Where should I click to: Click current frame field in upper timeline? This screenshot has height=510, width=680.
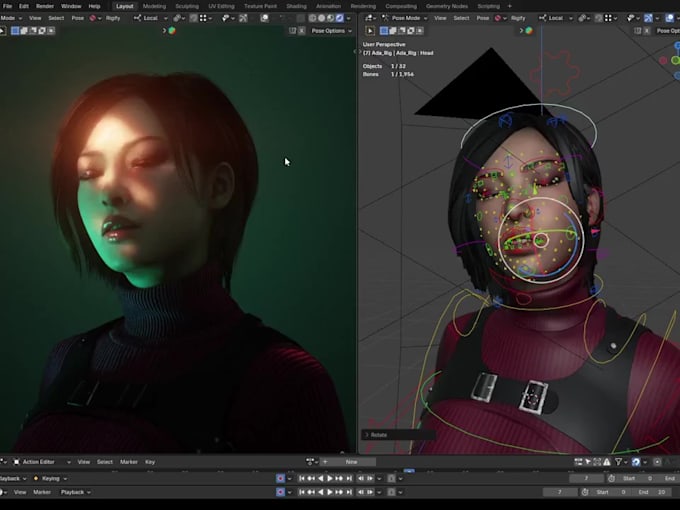pyautogui.click(x=586, y=478)
